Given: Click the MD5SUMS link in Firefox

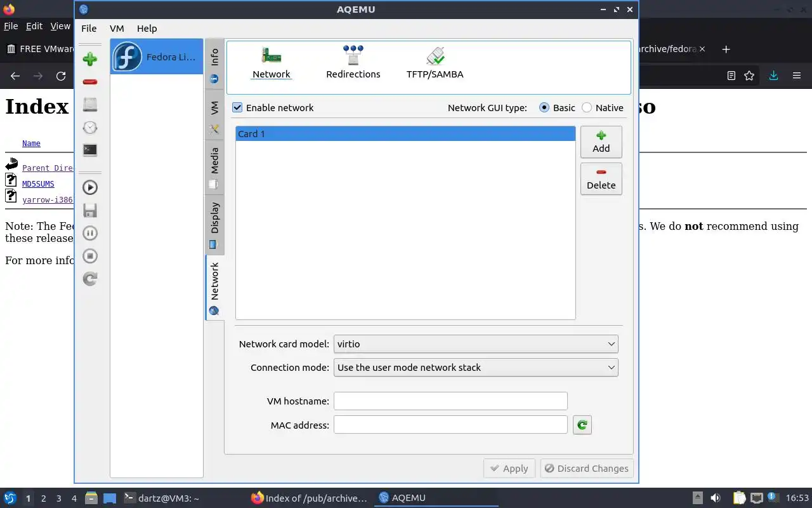Looking at the screenshot, I should [38, 184].
